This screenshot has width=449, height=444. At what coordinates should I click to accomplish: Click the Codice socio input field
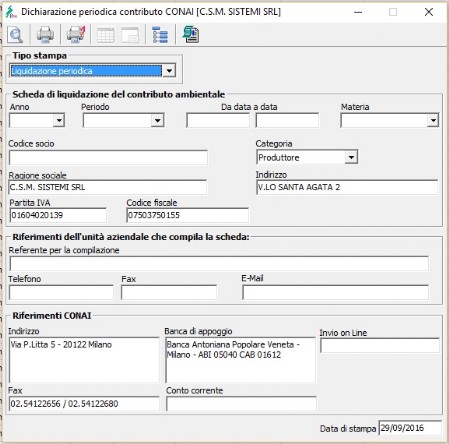click(108, 157)
